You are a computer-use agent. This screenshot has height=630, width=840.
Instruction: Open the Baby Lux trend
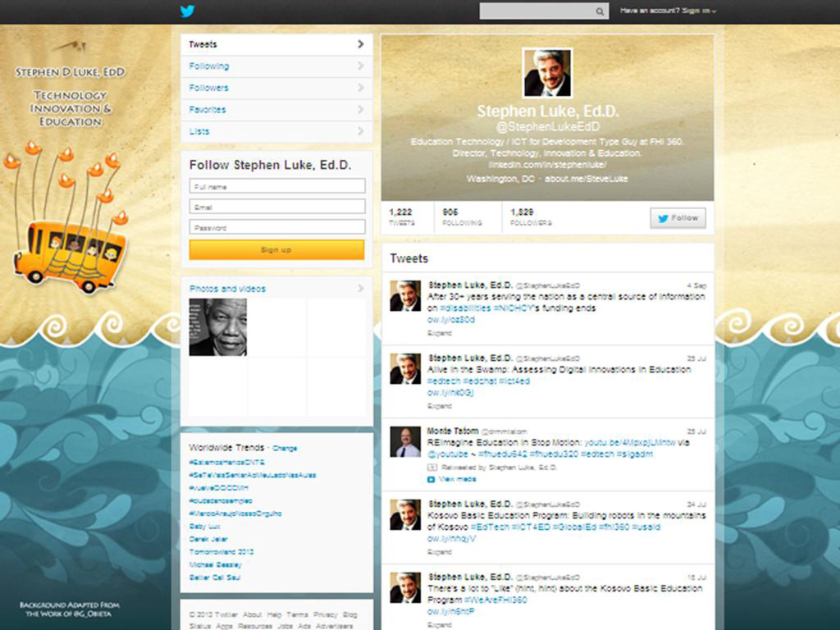(x=204, y=527)
